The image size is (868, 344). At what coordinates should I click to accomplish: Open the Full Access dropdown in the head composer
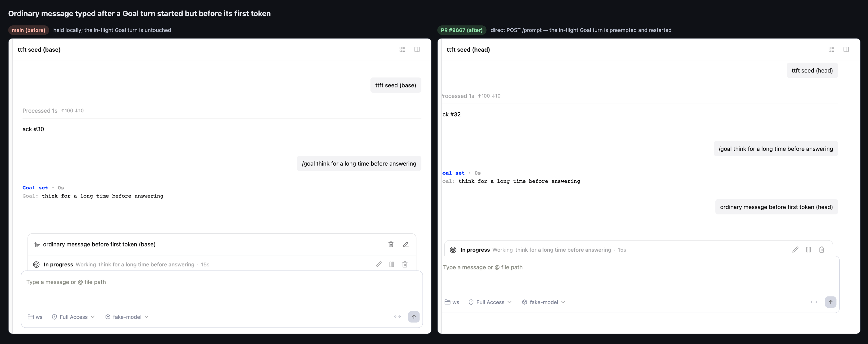click(490, 302)
